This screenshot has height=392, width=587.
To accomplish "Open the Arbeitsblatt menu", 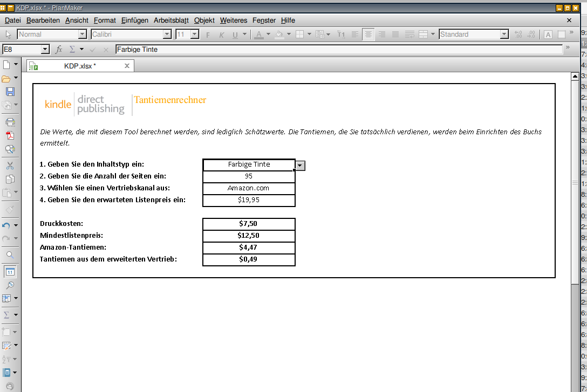I will [171, 20].
